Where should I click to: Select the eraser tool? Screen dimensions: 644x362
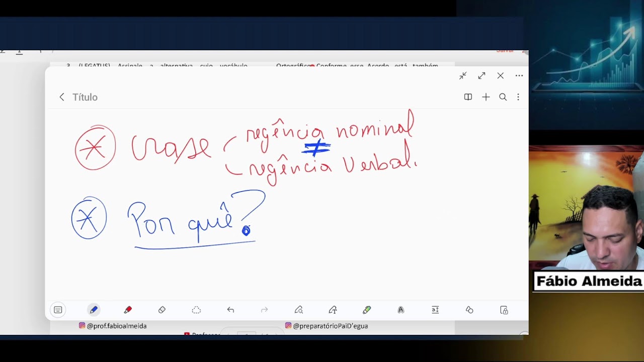162,310
